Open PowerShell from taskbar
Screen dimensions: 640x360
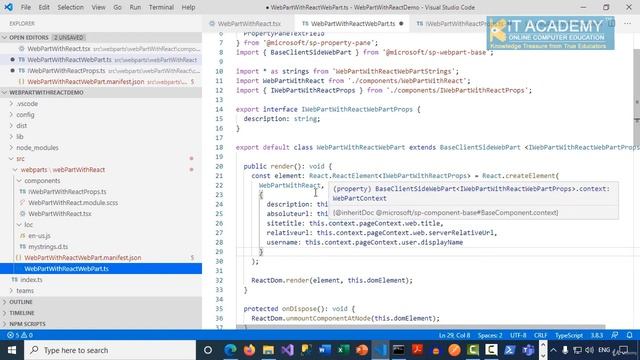point(510,350)
